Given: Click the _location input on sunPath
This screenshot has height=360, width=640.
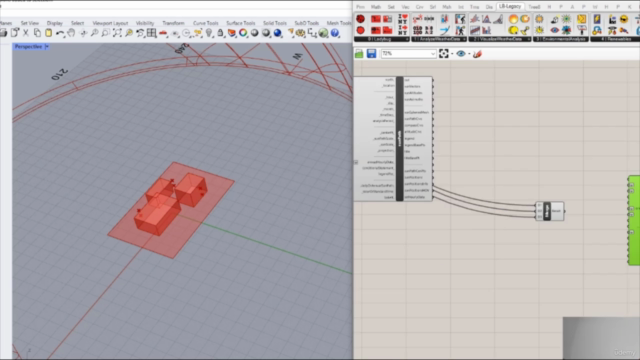Looking at the screenshot, I should click(388, 86).
